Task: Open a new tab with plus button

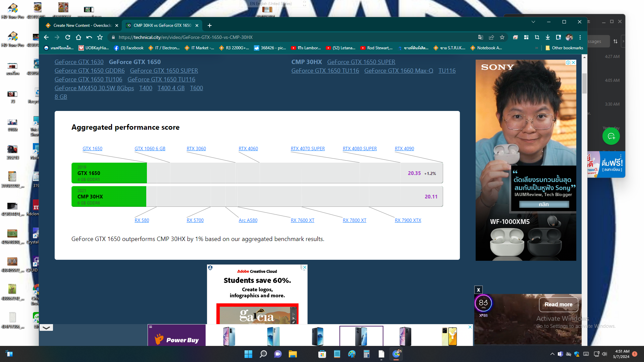Action: tap(210, 25)
